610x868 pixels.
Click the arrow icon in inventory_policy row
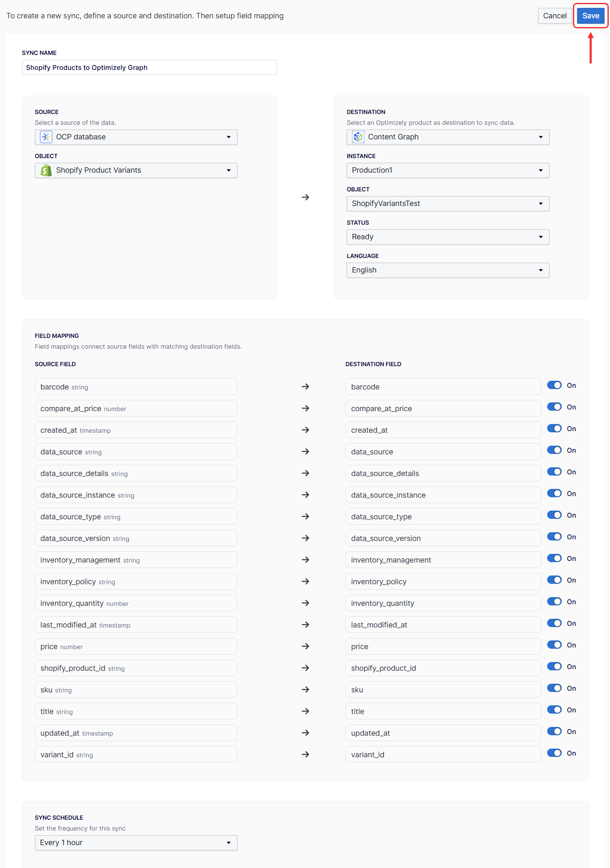tap(305, 581)
